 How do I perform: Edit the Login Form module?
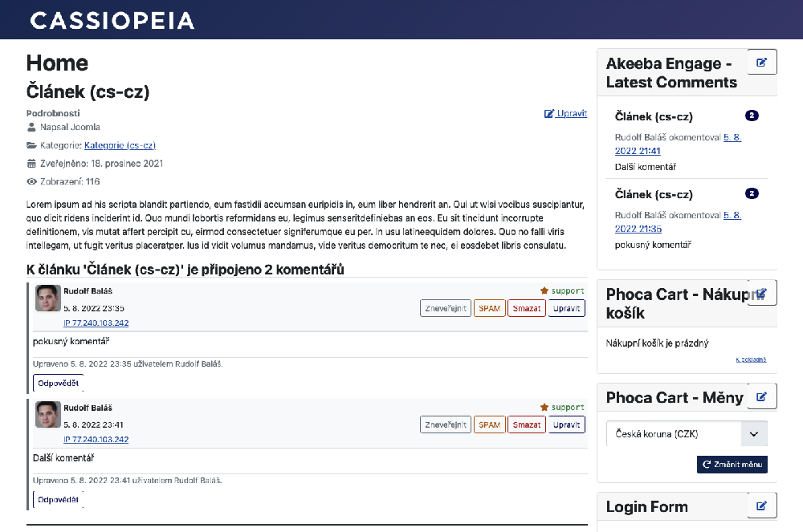(762, 506)
